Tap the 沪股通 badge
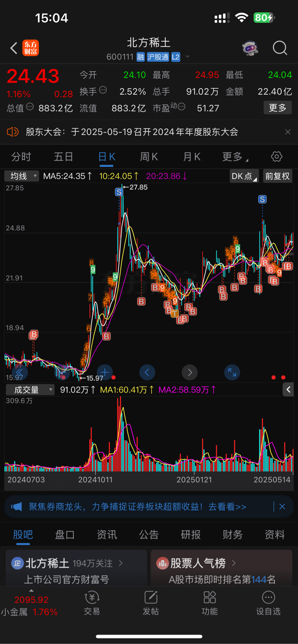 click(158, 57)
